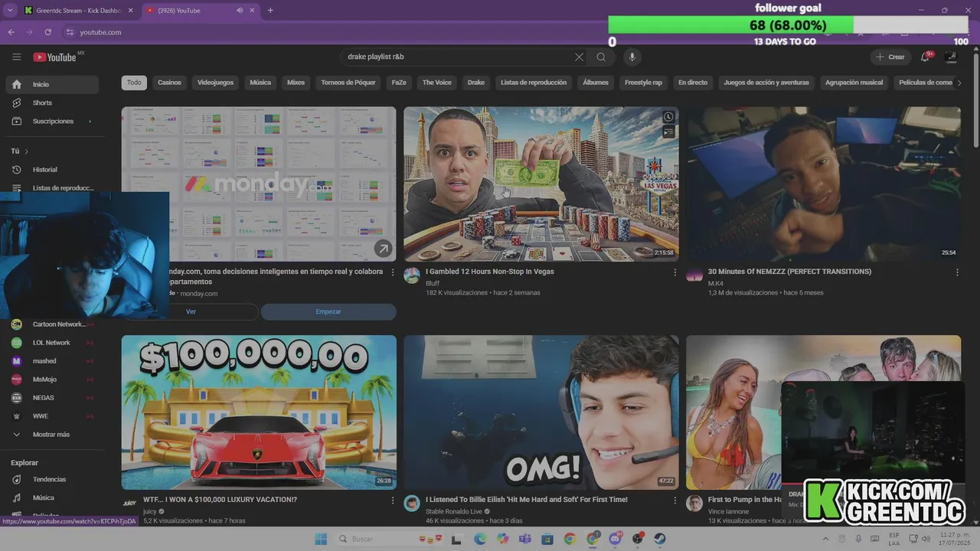Open options menu for monday.com ad
Viewport: 980px width, 551px height.
tap(392, 272)
